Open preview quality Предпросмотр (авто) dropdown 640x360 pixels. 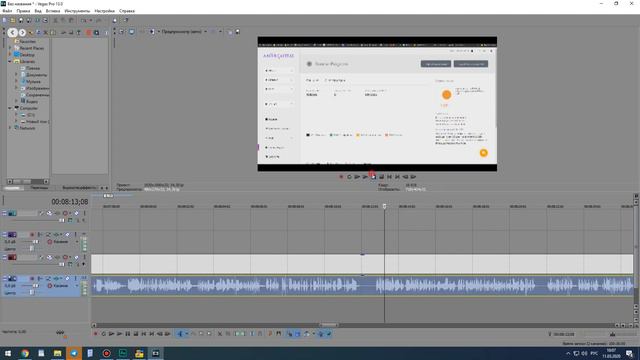184,32
